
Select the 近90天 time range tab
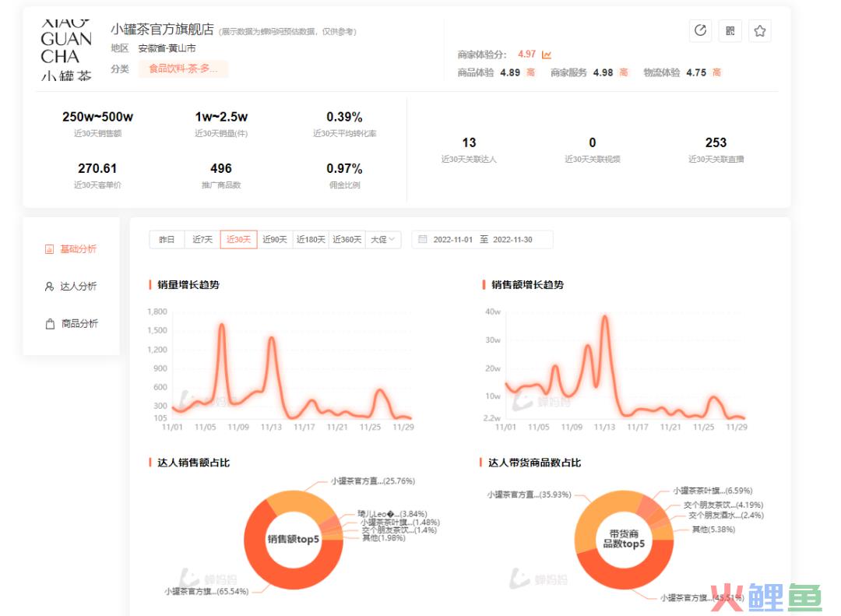click(275, 239)
